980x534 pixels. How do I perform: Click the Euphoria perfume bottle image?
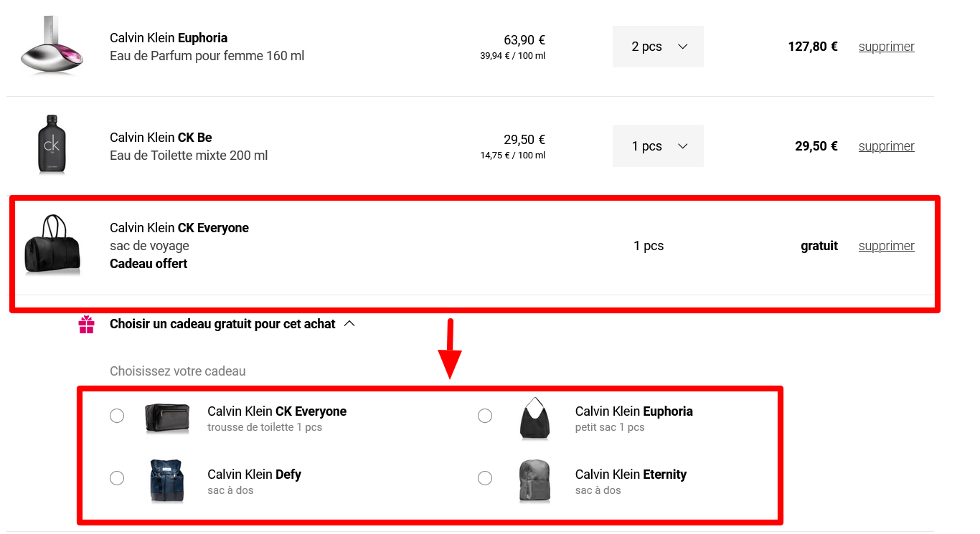51,47
